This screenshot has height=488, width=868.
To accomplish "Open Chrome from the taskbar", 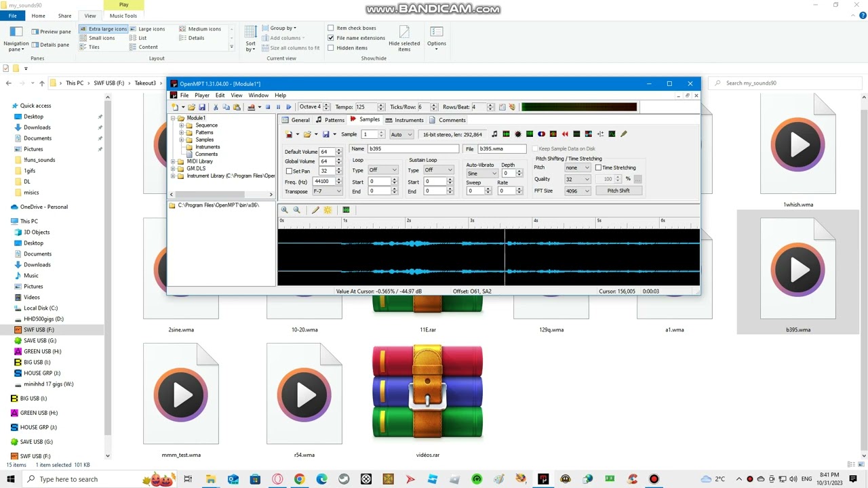I will click(x=299, y=479).
